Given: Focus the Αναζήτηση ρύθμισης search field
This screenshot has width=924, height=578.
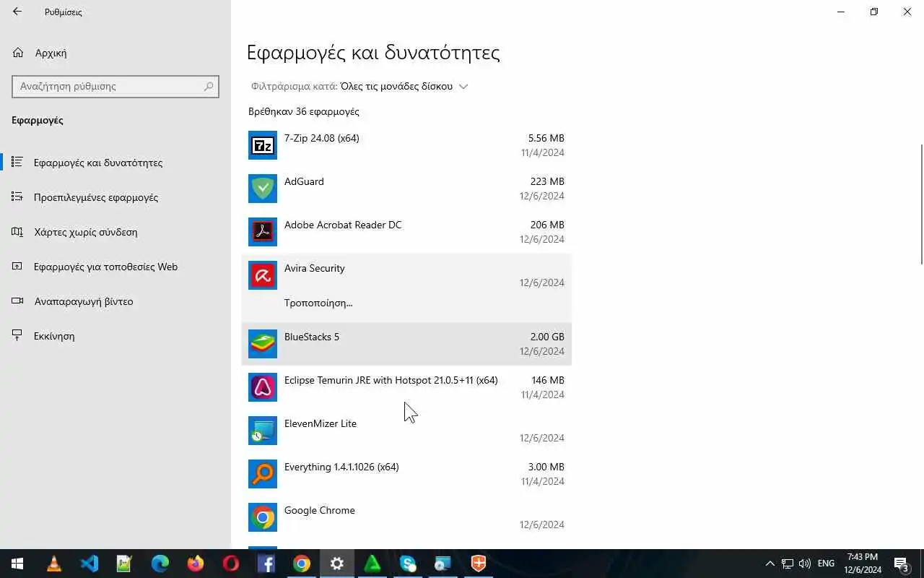Looking at the screenshot, I should [x=115, y=86].
